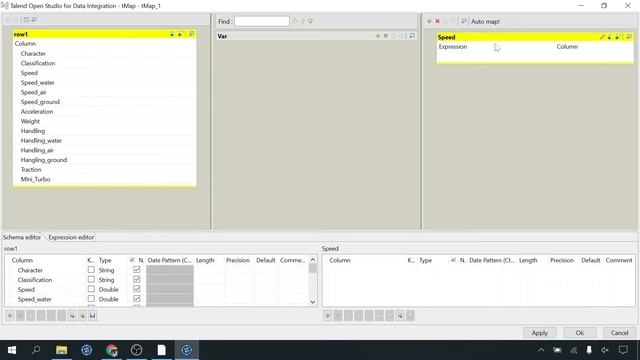Minimize the row1 input table
This screenshot has width=640, height=360.
(x=191, y=34)
